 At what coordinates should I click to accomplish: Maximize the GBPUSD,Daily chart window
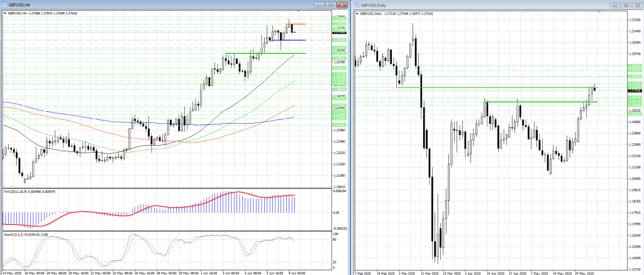[x=626, y=4]
